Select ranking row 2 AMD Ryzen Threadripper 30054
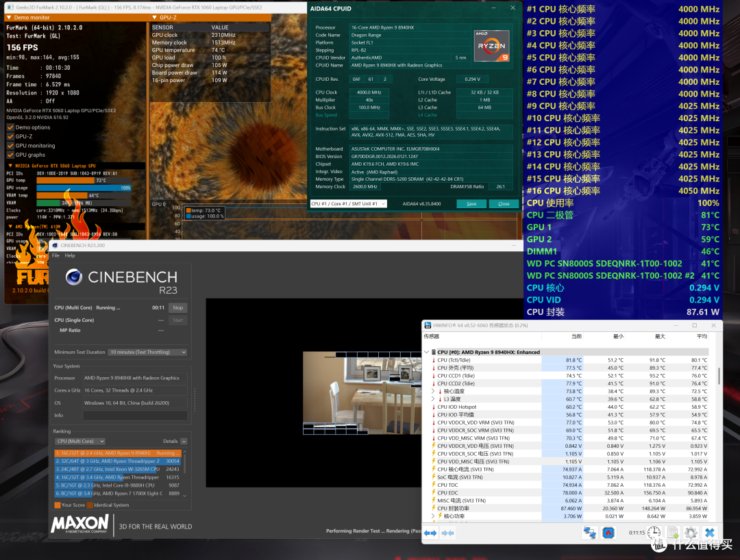Screen dimensions: 740x560 click(118, 461)
